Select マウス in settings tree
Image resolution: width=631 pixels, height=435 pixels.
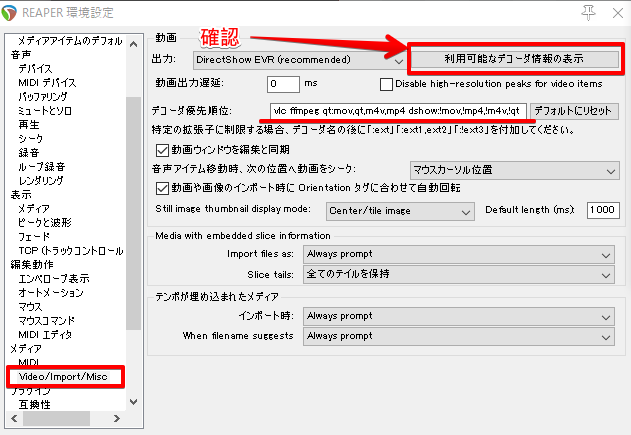(30, 307)
